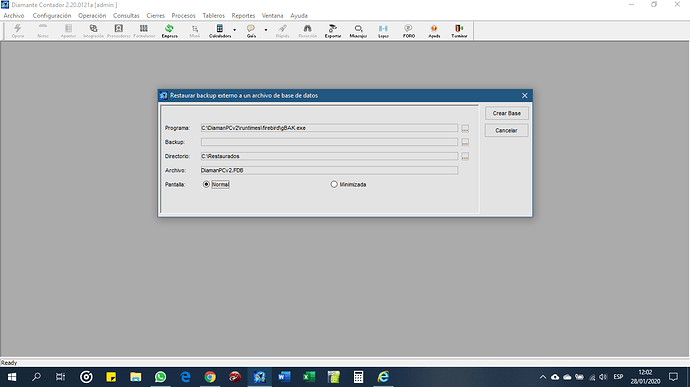
Task: Click the Formularios toolbar icon
Action: click(x=144, y=31)
